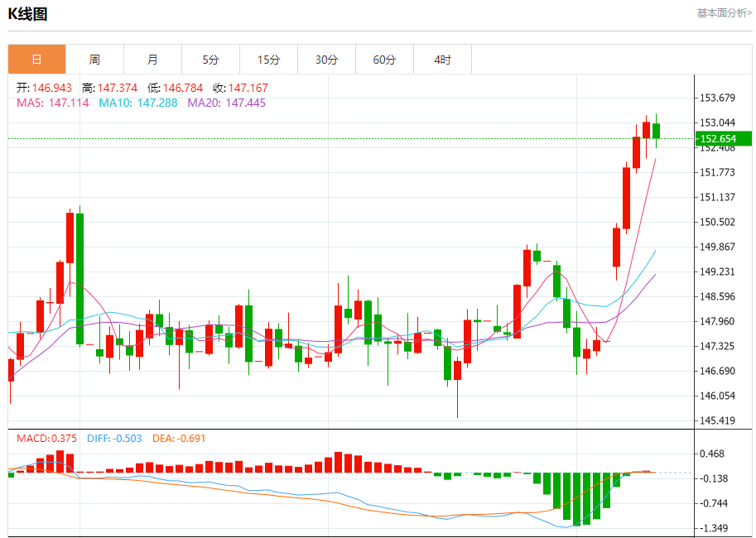756x538 pixels.
Task: Open the 月 monthly chart tab
Action: click(x=152, y=60)
